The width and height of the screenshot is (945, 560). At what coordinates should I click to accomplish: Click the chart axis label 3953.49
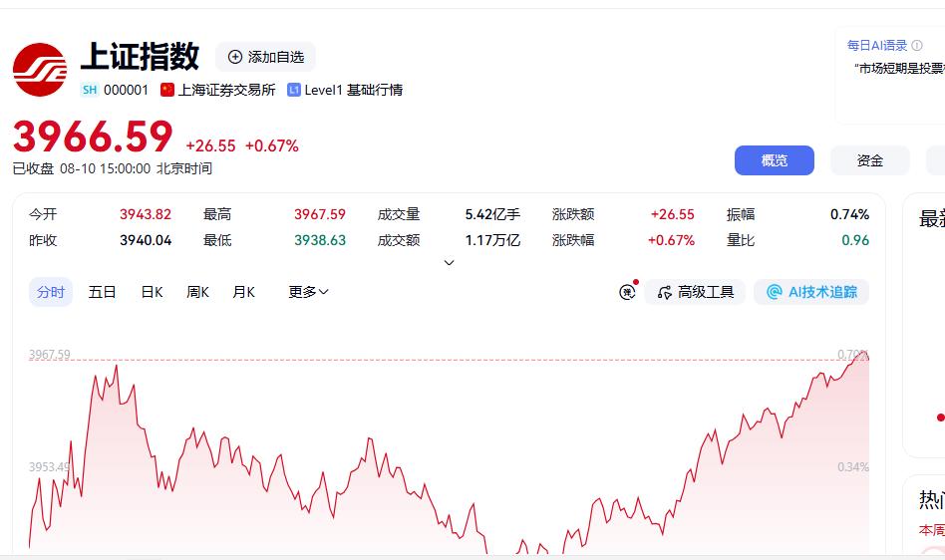(x=50, y=466)
